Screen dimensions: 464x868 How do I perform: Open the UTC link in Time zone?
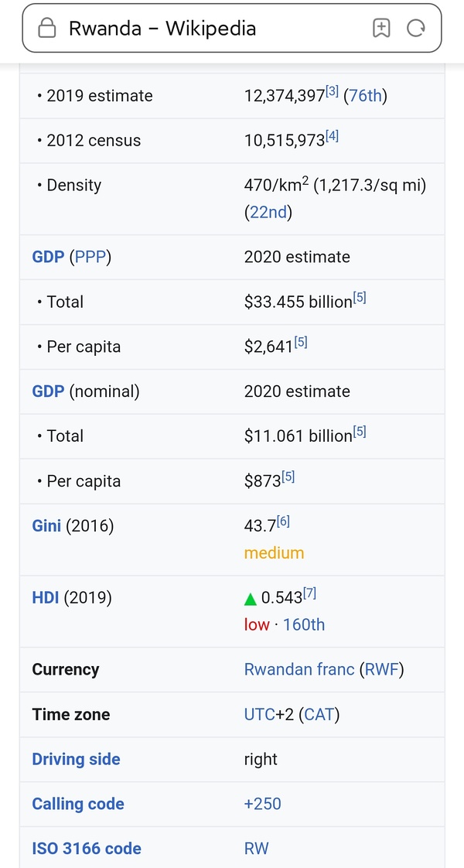pos(259,714)
